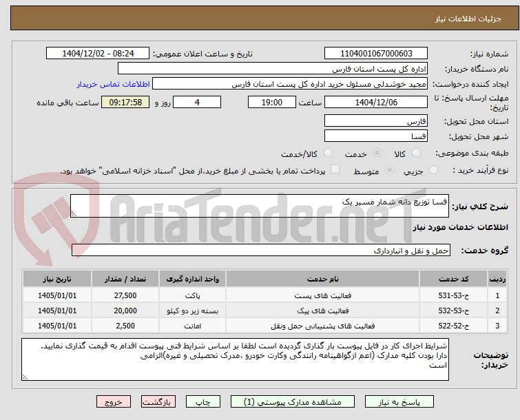520x420 pixels.
Task: Click the واحد اندازه گیری column header
Action: 192,279
